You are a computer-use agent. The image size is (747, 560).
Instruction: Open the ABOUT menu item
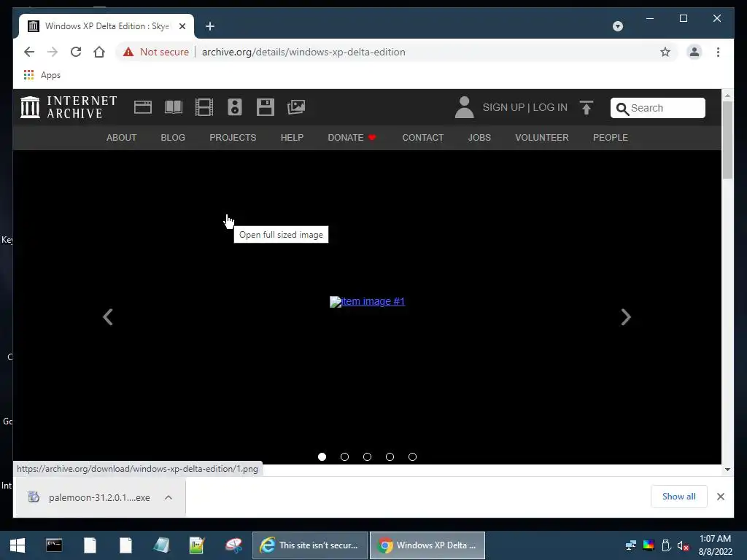(122, 138)
